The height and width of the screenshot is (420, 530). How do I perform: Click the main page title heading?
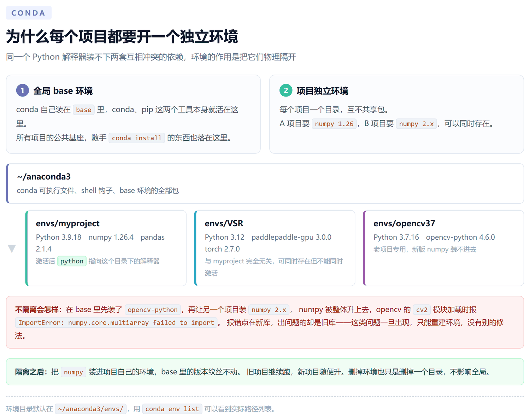(x=122, y=37)
